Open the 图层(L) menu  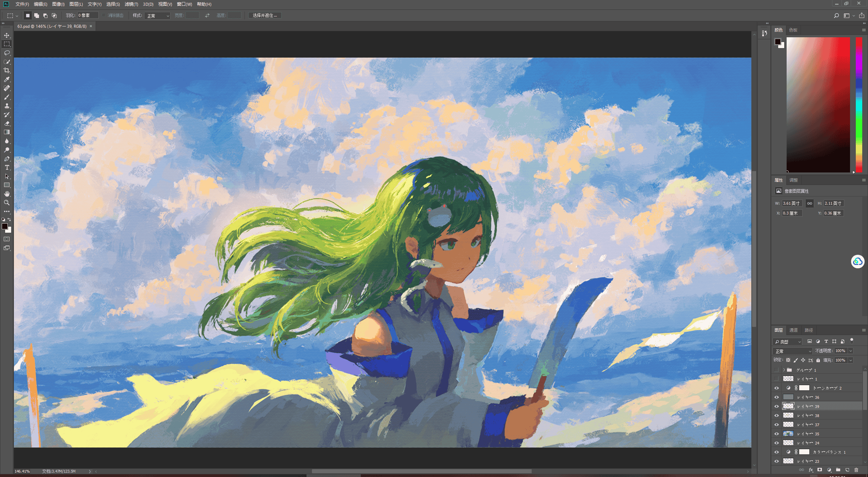pos(76,4)
